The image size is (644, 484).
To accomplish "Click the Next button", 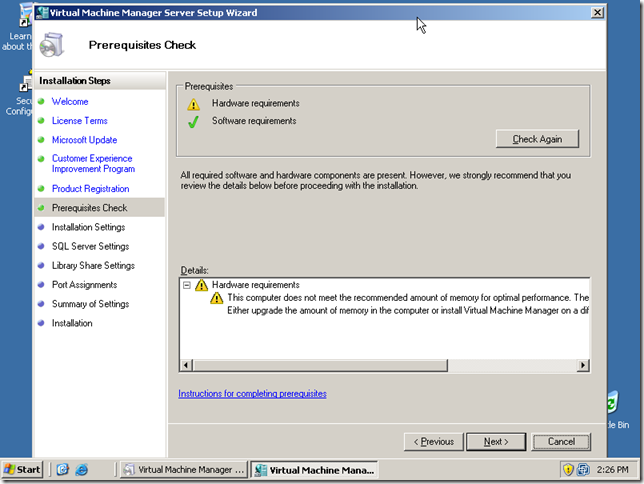I will (x=496, y=442).
